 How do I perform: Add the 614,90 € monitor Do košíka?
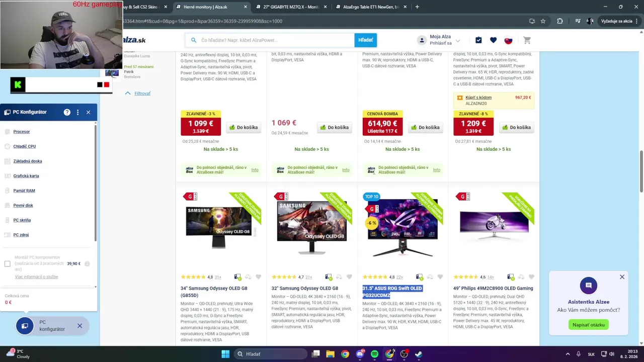(x=426, y=127)
